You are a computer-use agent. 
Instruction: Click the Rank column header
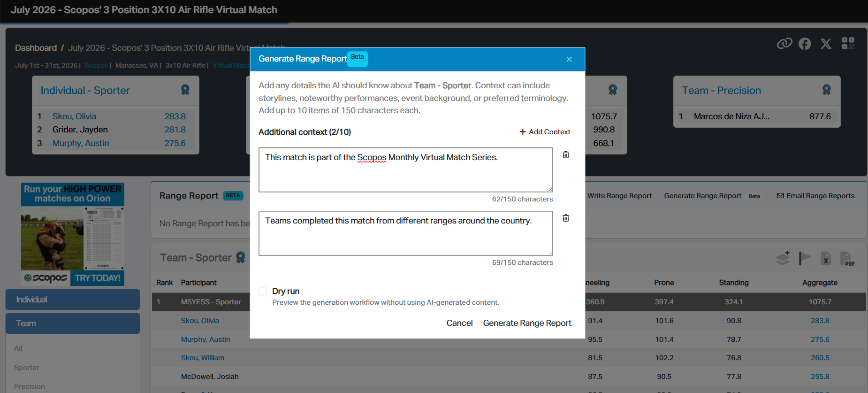point(165,283)
